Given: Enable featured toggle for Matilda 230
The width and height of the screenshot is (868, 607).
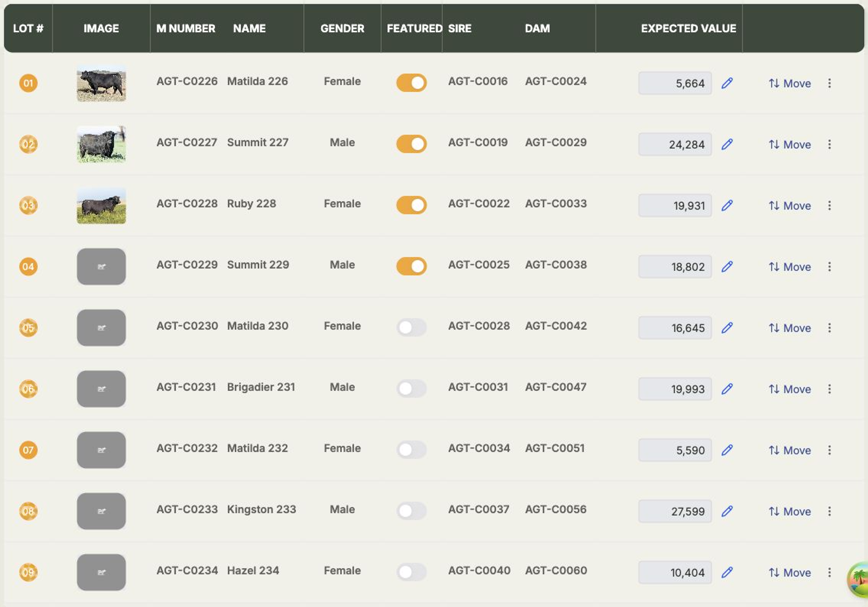Looking at the screenshot, I should 411,327.
